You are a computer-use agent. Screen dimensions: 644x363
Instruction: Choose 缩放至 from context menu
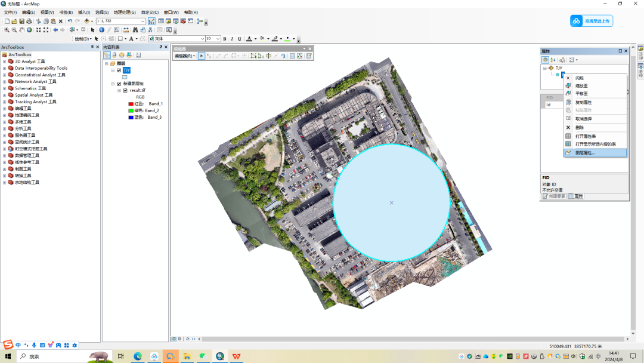(595, 86)
